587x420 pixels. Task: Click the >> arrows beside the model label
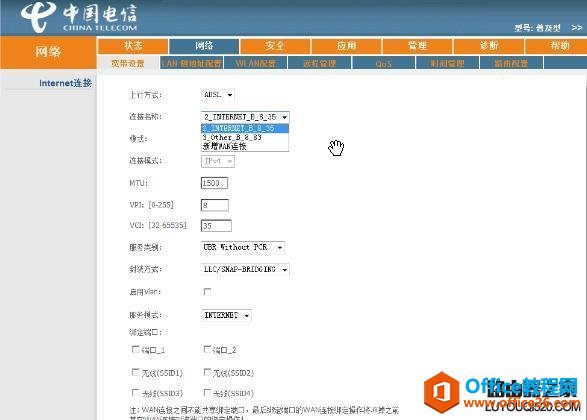coord(577,28)
